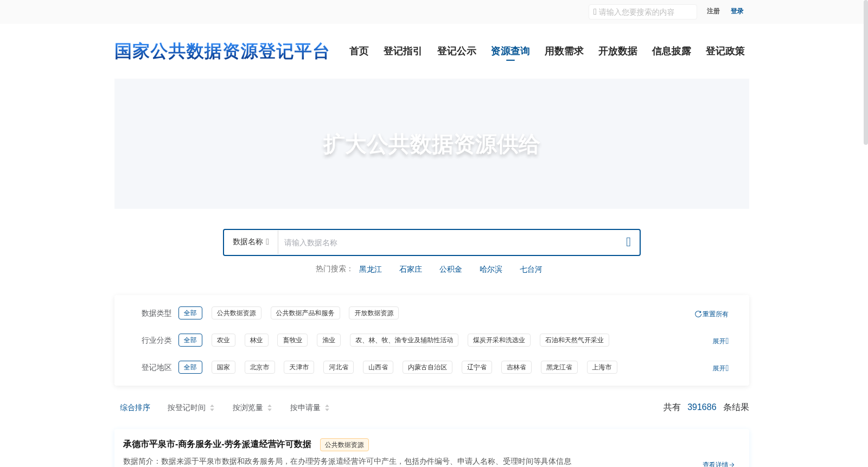
Task: Filter region by 辽宁省
Action: click(477, 367)
